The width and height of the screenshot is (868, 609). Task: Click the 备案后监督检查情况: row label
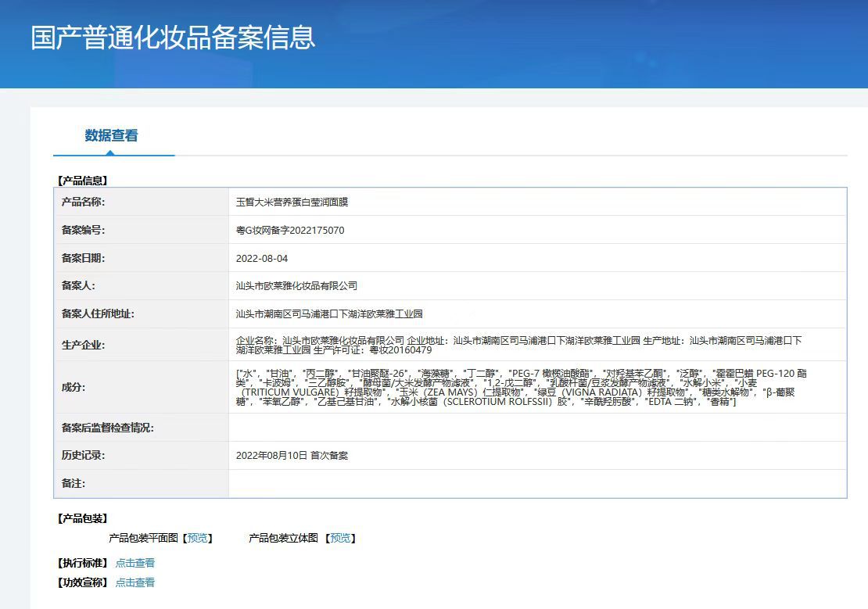[x=107, y=428]
